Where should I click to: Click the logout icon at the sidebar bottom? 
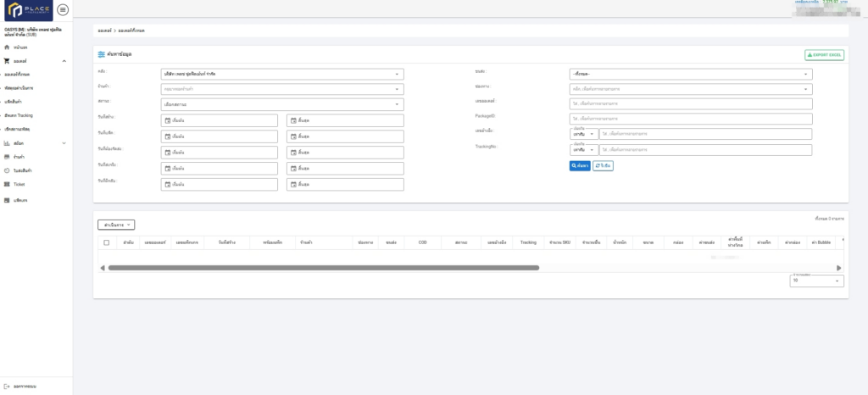pyautogui.click(x=7, y=386)
